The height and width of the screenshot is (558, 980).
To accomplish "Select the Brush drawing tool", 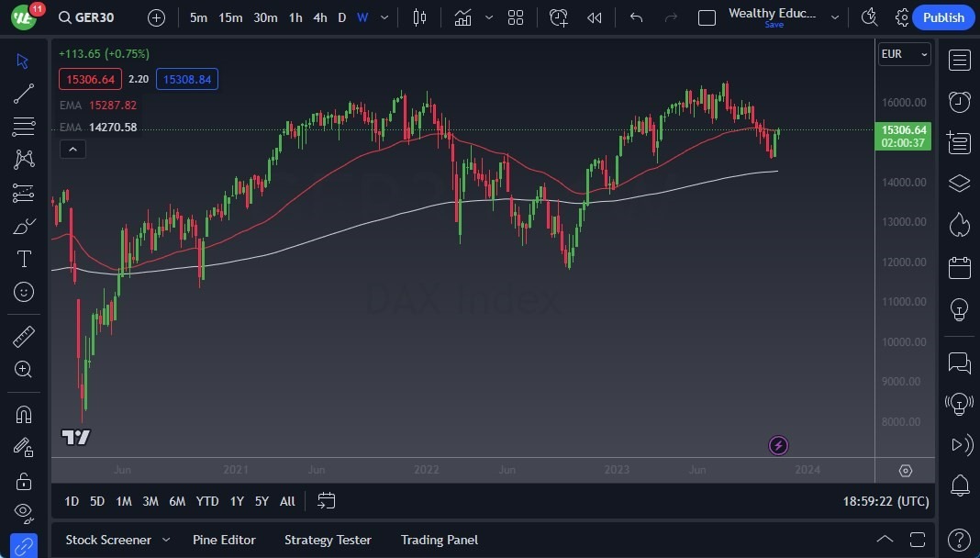I will pyautogui.click(x=24, y=225).
